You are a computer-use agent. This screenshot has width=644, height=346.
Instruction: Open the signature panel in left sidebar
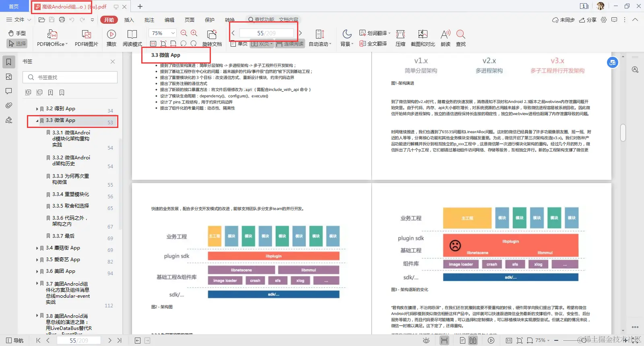coord(8,120)
